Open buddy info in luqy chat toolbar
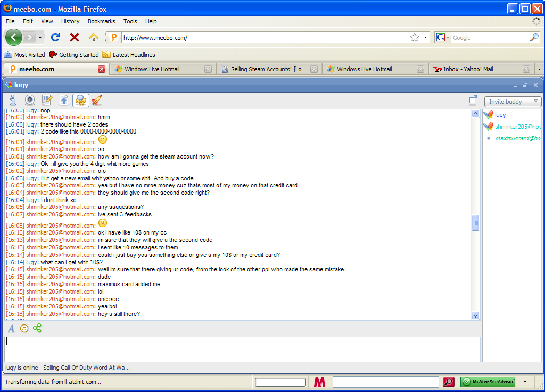 [x=13, y=101]
